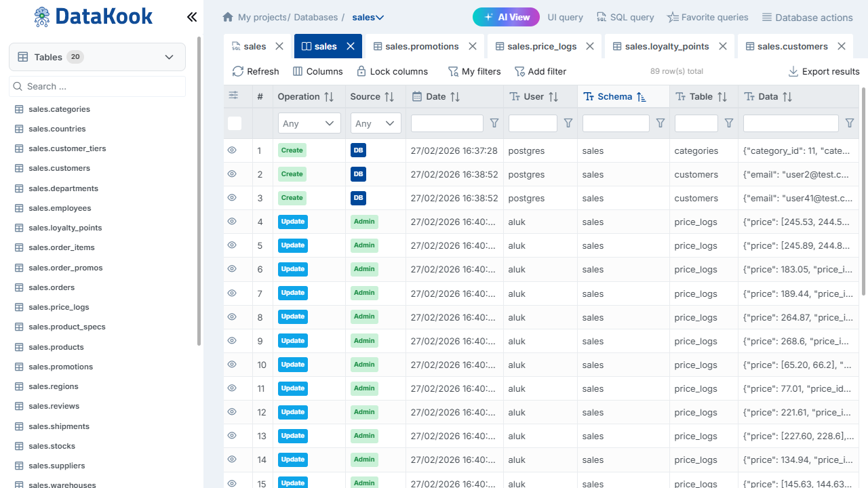The image size is (868, 488).
Task: Open the SQL query option
Action: point(625,17)
